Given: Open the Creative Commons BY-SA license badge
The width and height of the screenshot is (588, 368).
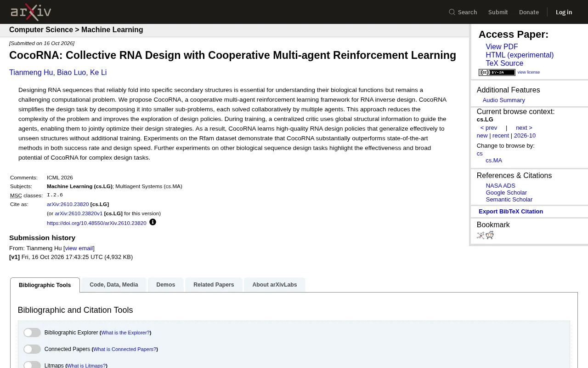Looking at the screenshot, I should (497, 72).
